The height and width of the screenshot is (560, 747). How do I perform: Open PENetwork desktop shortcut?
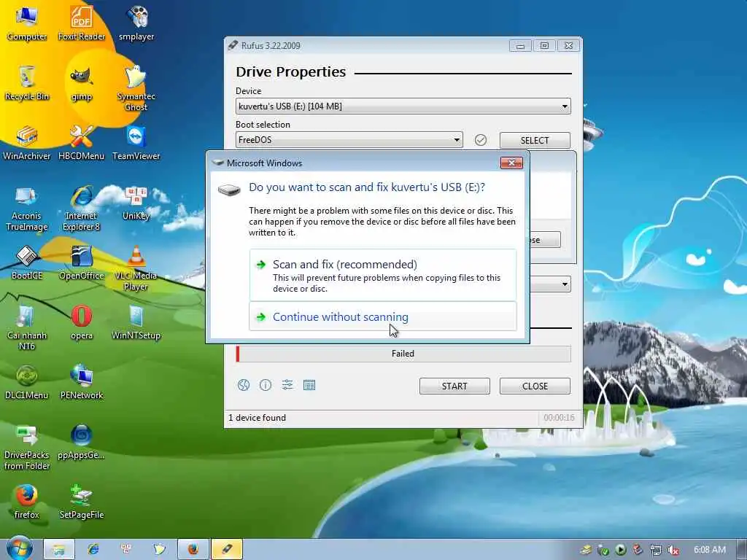(82, 382)
